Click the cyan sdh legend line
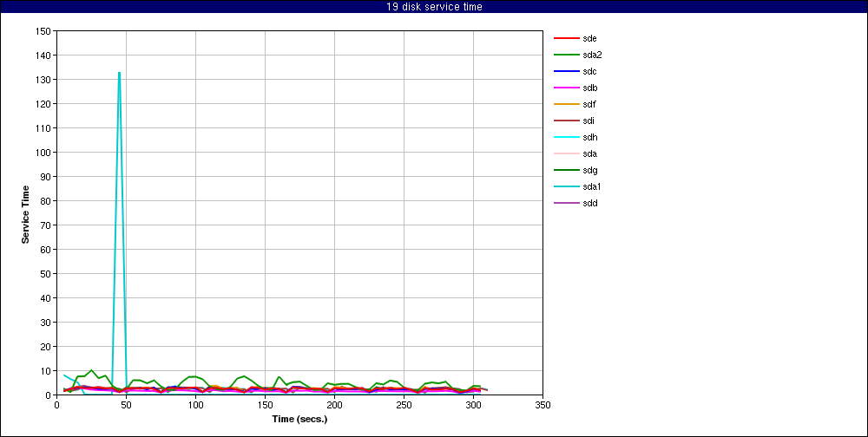 (x=566, y=137)
